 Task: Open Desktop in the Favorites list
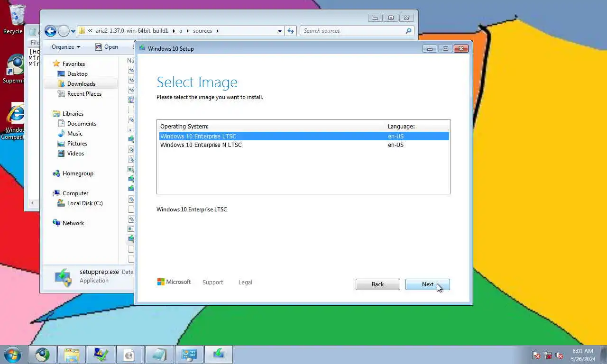(x=77, y=74)
